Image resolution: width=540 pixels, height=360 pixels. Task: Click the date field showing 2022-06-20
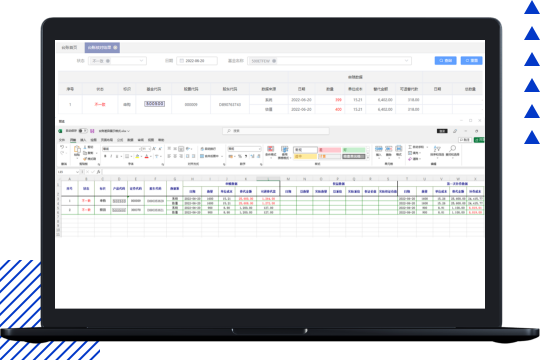(x=197, y=61)
